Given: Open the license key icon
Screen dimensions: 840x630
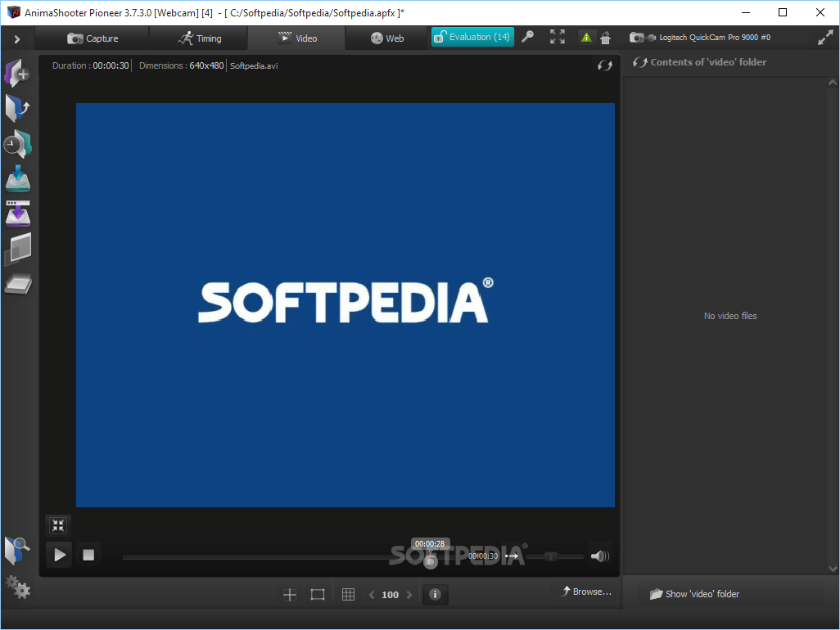Looking at the screenshot, I should 528,37.
